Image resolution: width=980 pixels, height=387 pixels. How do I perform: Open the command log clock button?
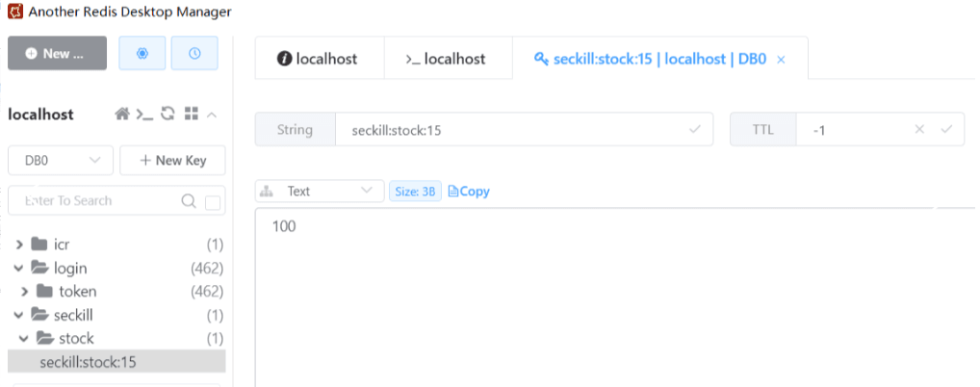(x=194, y=54)
